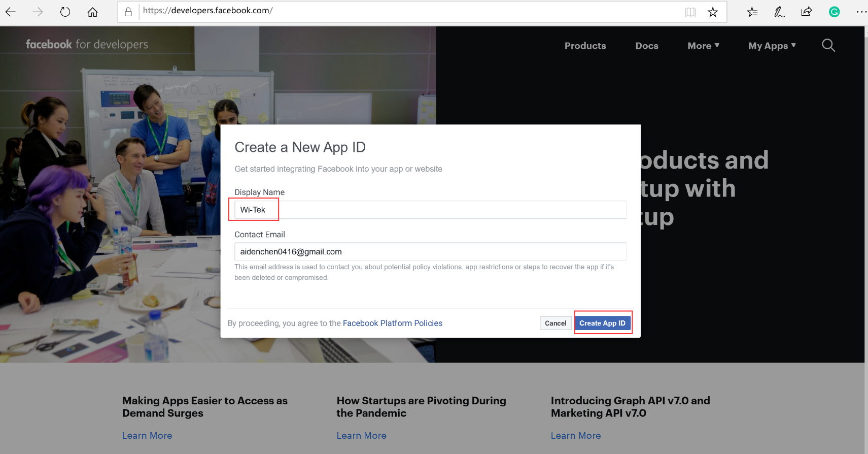Click the facebook for developers logo
This screenshot has height=454, width=868.
87,44
